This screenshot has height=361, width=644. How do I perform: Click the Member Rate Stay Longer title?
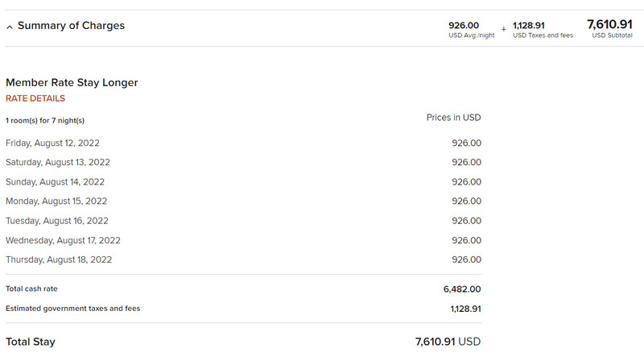tap(72, 83)
